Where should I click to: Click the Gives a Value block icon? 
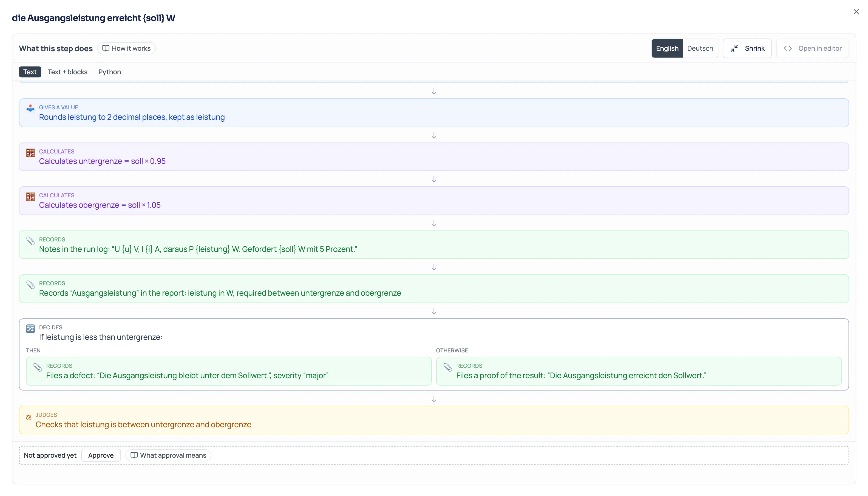click(30, 109)
